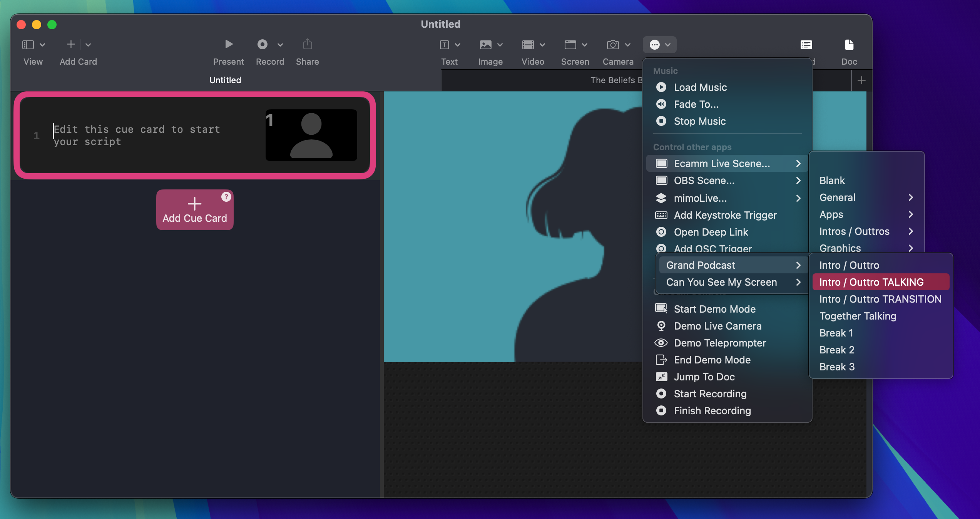Screen dimensions: 980x519
Task: Choose Add OSC Trigger
Action: coord(727,248)
